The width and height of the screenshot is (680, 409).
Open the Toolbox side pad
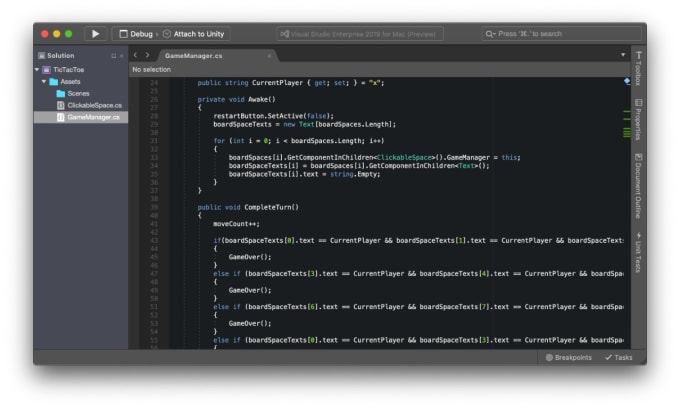pyautogui.click(x=638, y=69)
